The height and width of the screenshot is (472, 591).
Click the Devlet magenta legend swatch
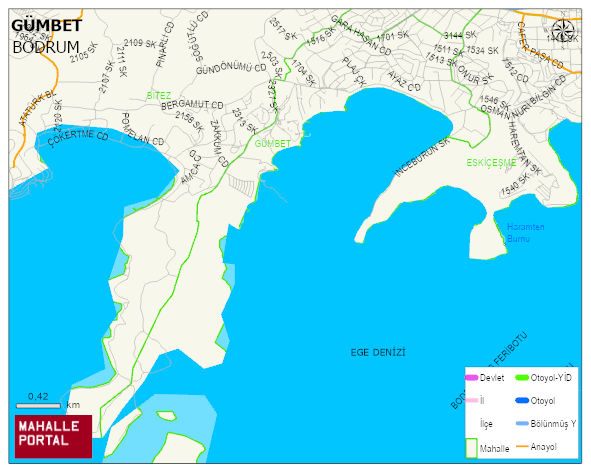pos(472,377)
